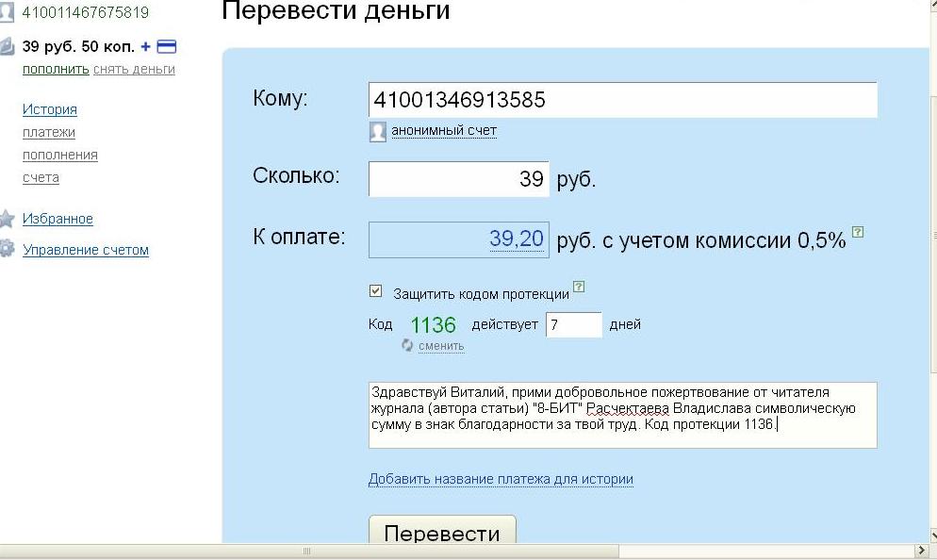Click the days validity field with 7
This screenshot has height=560, width=937.
click(x=574, y=324)
